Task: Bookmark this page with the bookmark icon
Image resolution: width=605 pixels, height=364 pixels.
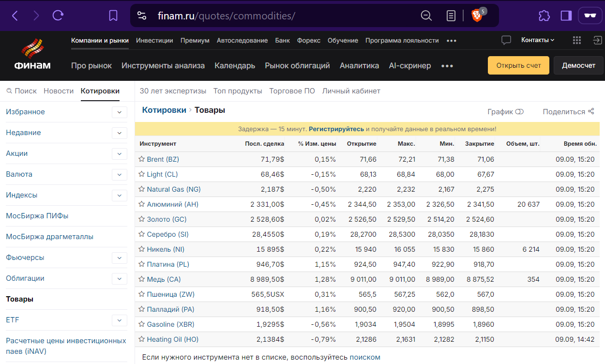Action: pyautogui.click(x=113, y=15)
